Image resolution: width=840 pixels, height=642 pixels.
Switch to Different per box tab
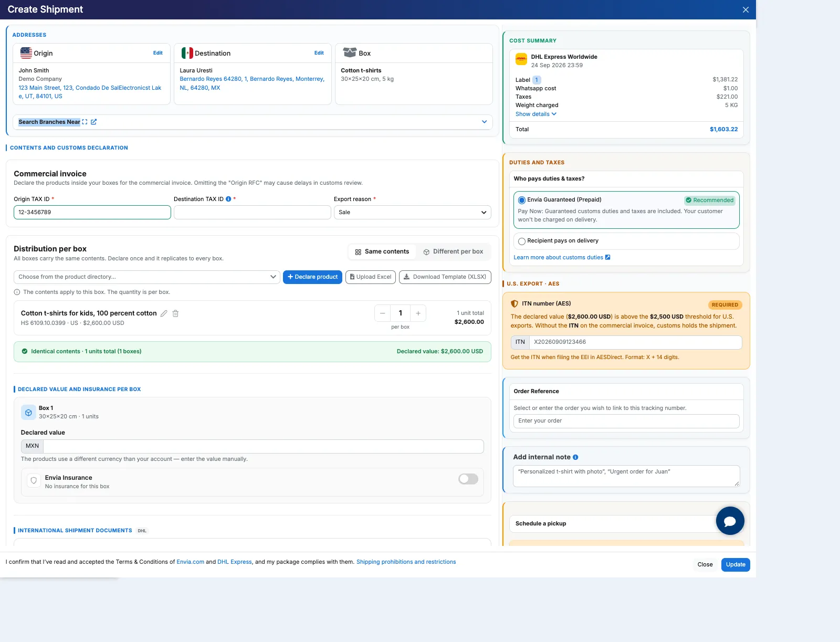coord(453,251)
